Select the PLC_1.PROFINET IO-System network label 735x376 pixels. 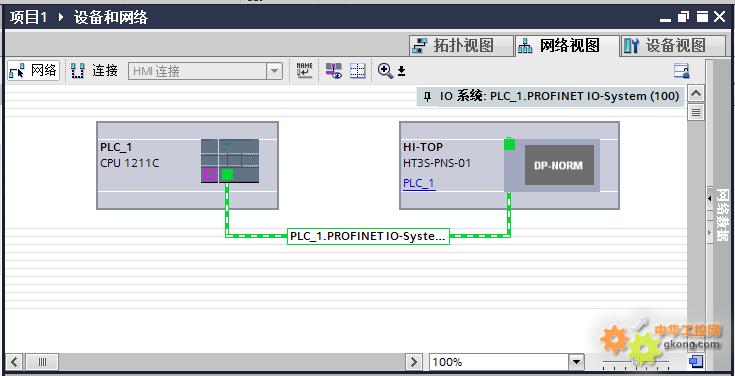point(368,236)
